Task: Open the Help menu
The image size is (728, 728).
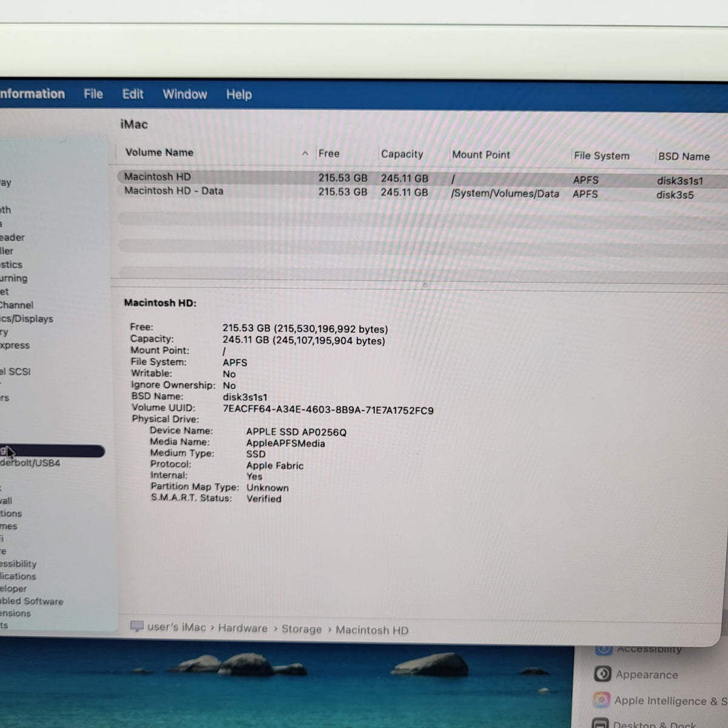Action: click(x=239, y=95)
